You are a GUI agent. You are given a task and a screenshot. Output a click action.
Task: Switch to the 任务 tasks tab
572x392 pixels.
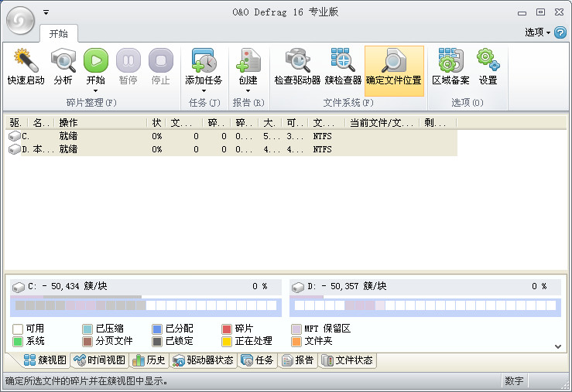pyautogui.click(x=257, y=360)
